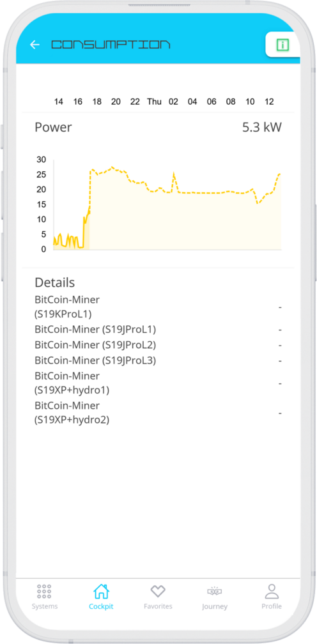The height and width of the screenshot is (644, 317).
Task: Click the Power chart peak near 02
Action: pyautogui.click(x=174, y=174)
